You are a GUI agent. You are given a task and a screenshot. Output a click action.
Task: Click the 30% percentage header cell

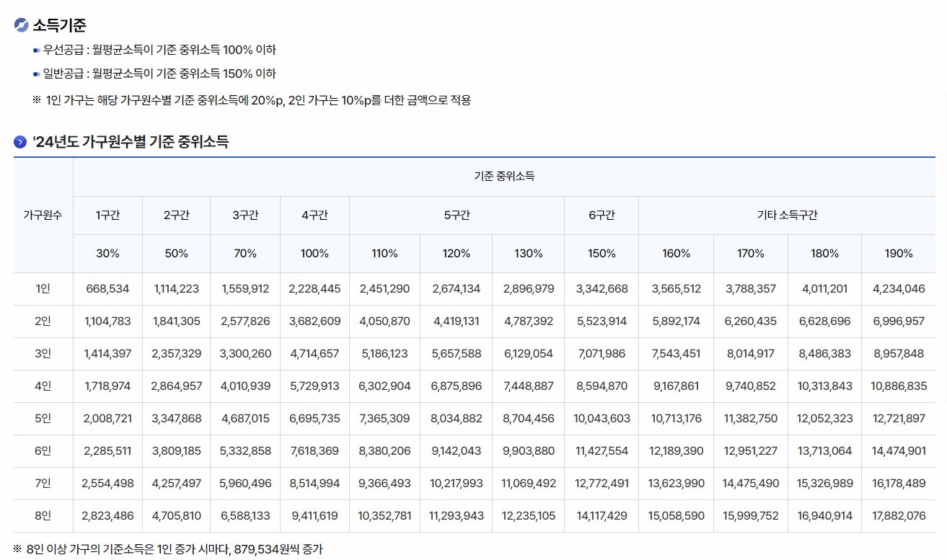107,254
